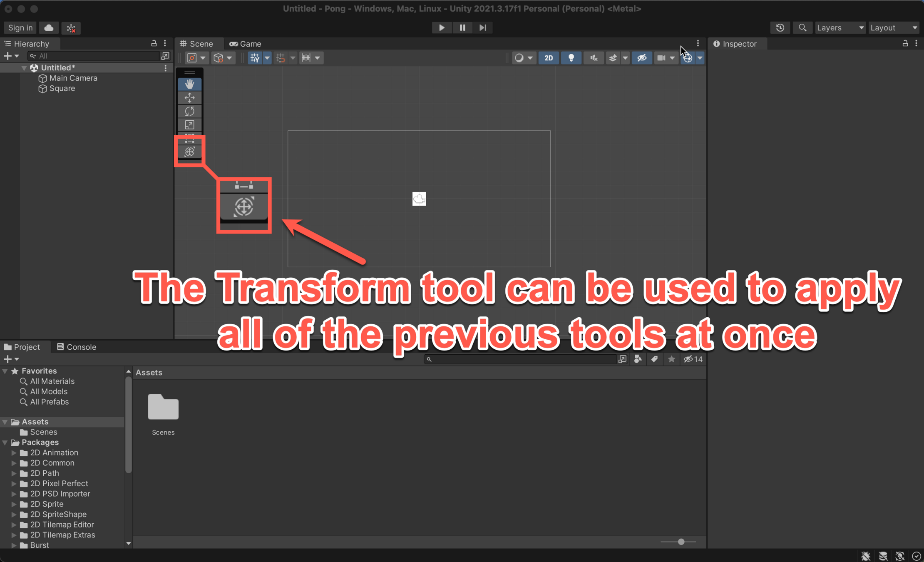Toggle scene visibility eye icon
Viewport: 924px width, 562px height.
[641, 58]
